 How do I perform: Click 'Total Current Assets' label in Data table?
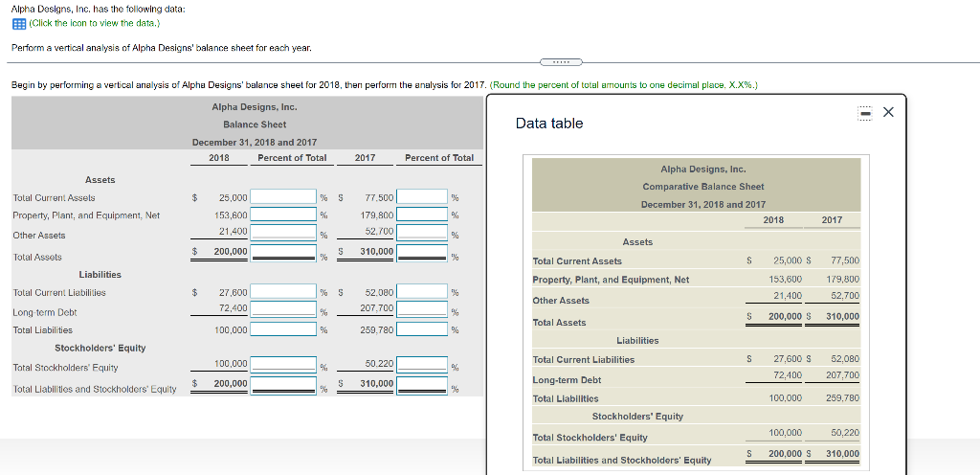pos(577,261)
